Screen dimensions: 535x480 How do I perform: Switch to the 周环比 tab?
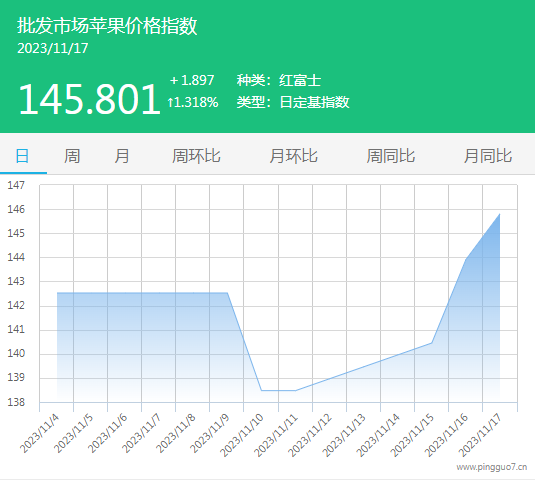[x=196, y=156]
